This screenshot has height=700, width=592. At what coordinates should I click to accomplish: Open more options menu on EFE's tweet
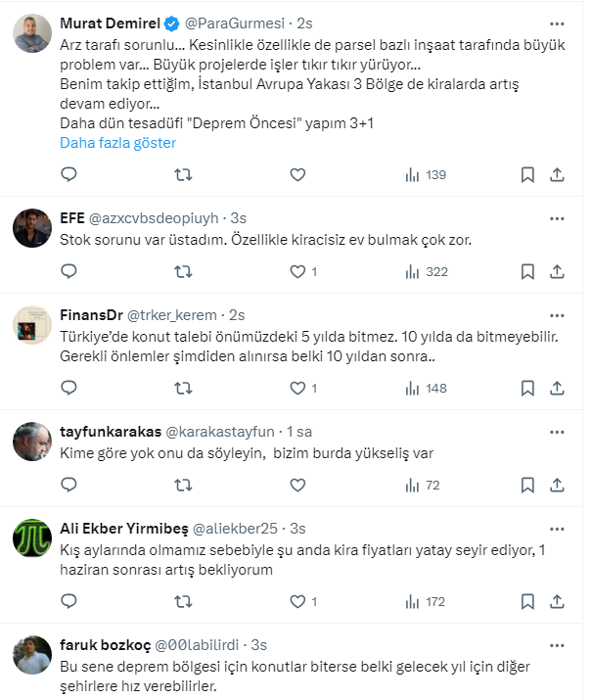coord(557,216)
